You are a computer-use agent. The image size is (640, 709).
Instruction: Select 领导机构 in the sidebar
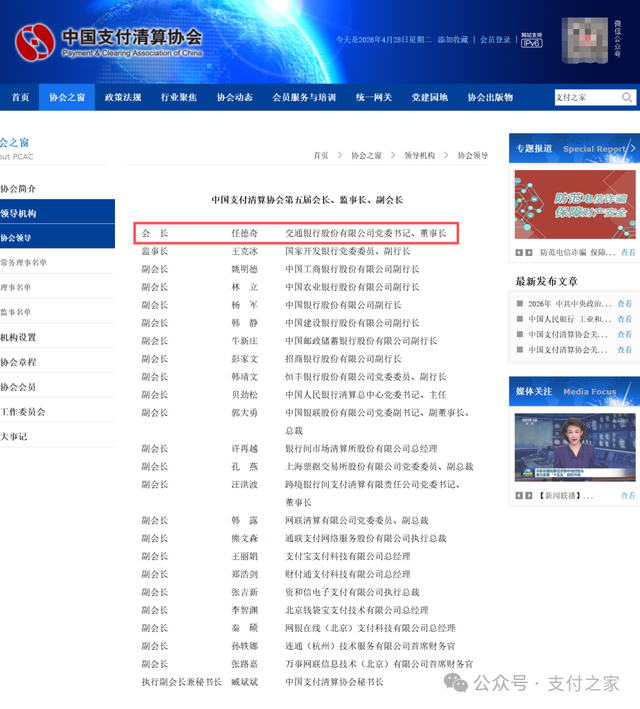click(57, 213)
